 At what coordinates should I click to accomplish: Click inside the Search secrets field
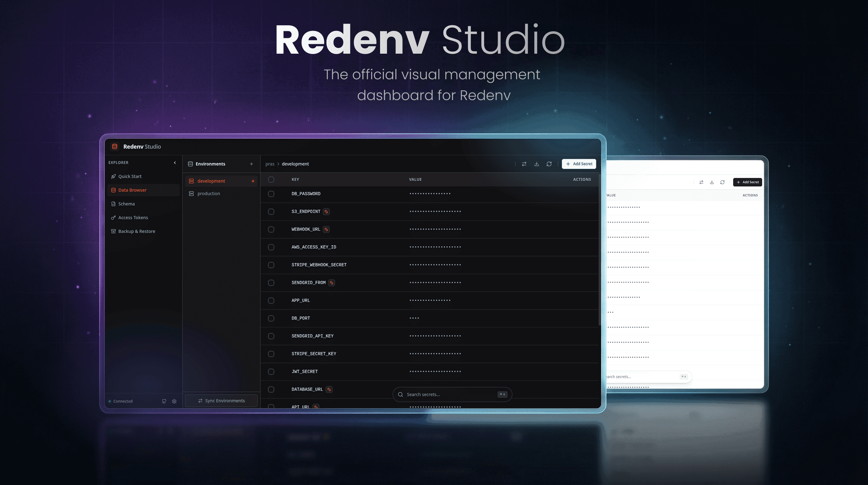pyautogui.click(x=448, y=394)
